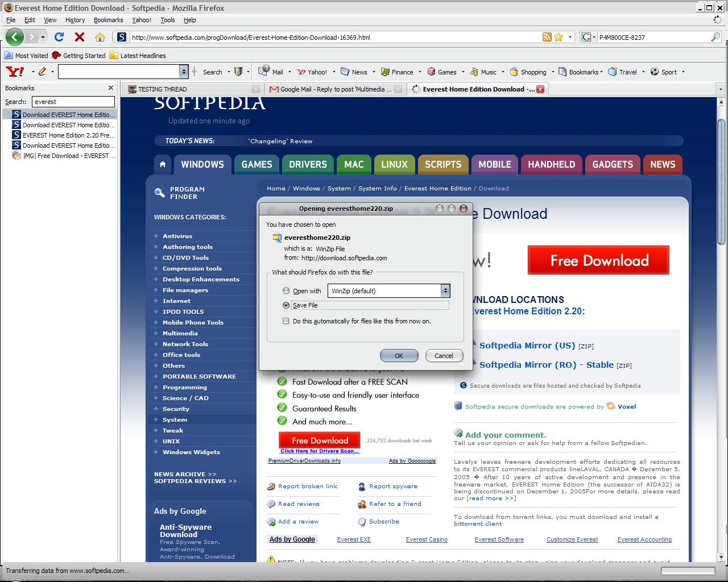Close the Everest Home Edition Download tab

click(x=540, y=89)
